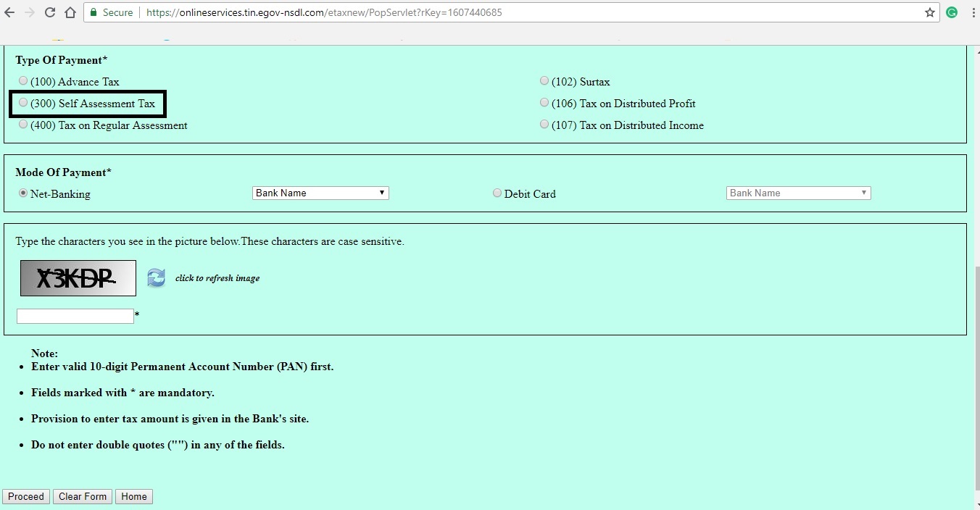Select (400) Tax on Regular Assessment
This screenshot has height=510, width=980.
click(23, 125)
